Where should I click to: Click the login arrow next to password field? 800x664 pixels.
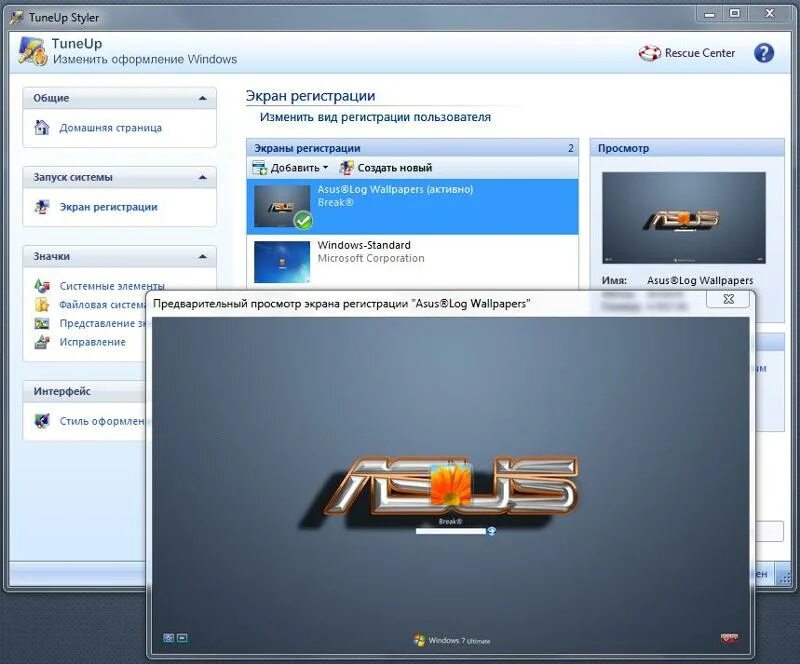[491, 531]
